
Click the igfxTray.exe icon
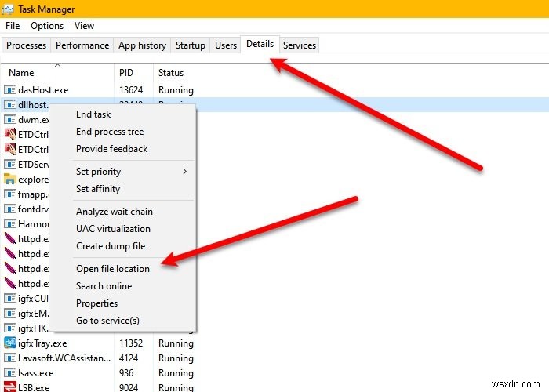[10, 343]
